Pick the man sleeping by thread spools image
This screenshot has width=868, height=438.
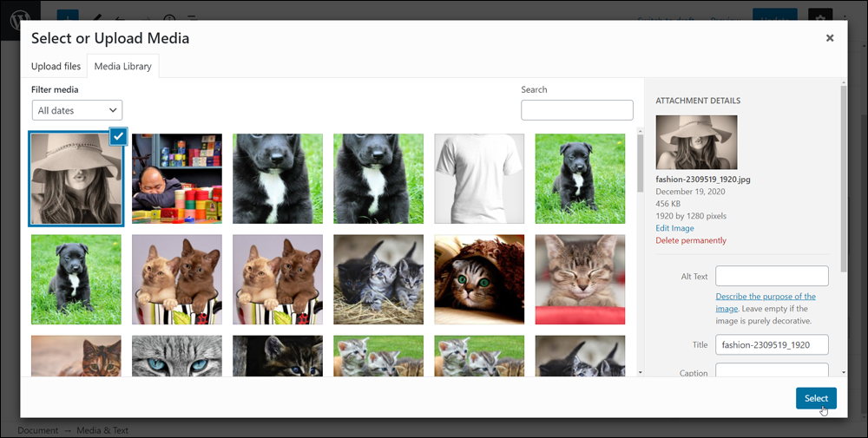pyautogui.click(x=176, y=179)
